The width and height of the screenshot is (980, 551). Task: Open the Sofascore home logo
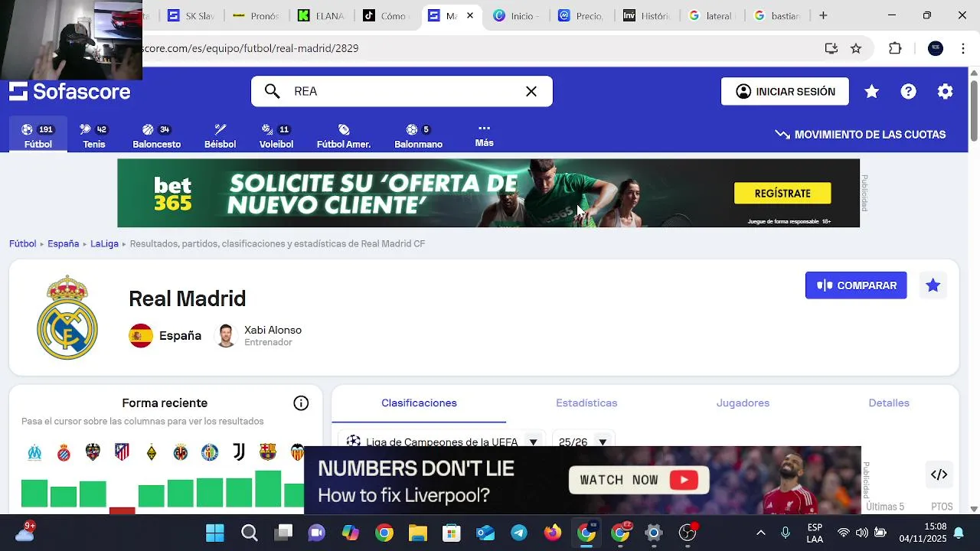(70, 92)
